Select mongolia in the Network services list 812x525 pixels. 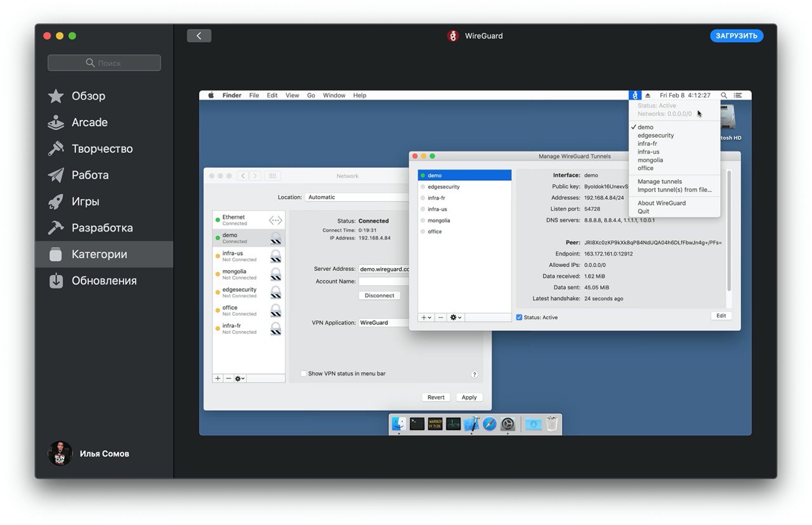[x=249, y=274]
